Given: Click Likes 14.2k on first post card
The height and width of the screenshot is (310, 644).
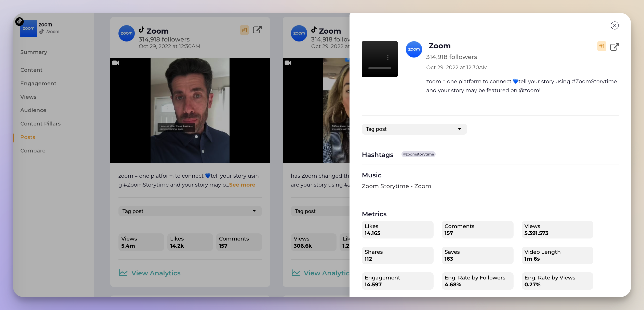Looking at the screenshot, I should [190, 242].
